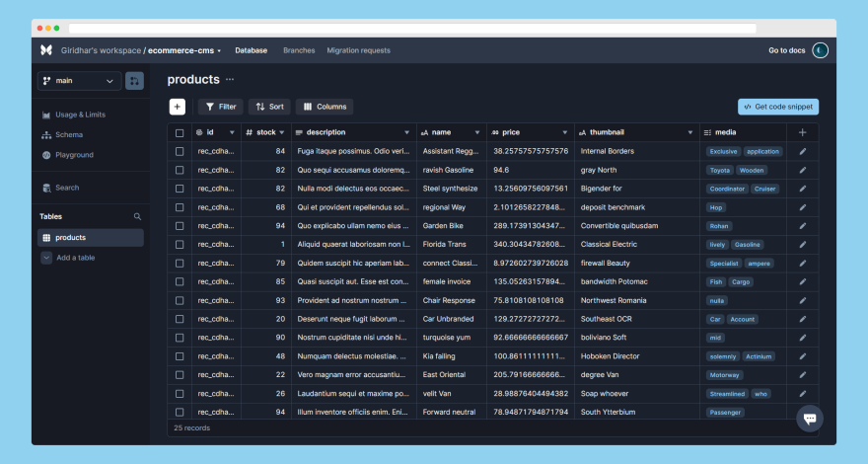
Task: Click the Sort button
Action: (x=269, y=107)
